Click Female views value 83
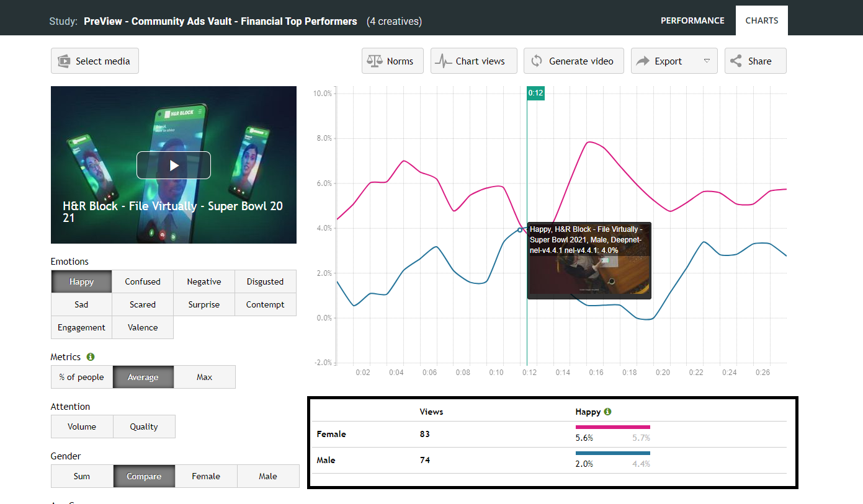Viewport: 863px width, 504px height. pyautogui.click(x=425, y=434)
